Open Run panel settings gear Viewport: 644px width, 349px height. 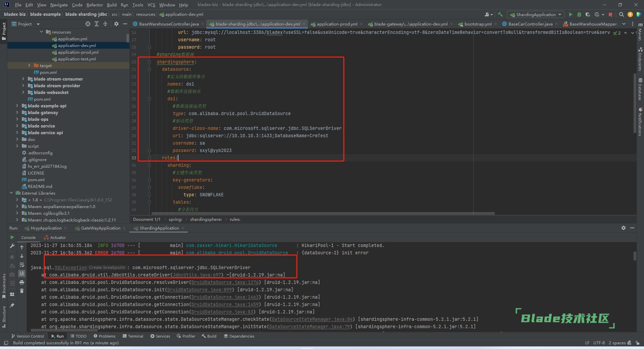point(623,228)
